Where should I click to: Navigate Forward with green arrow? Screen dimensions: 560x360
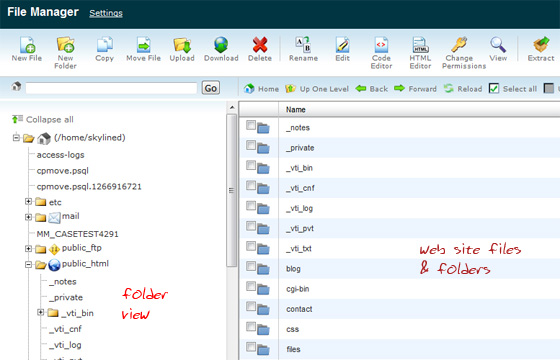(x=415, y=89)
